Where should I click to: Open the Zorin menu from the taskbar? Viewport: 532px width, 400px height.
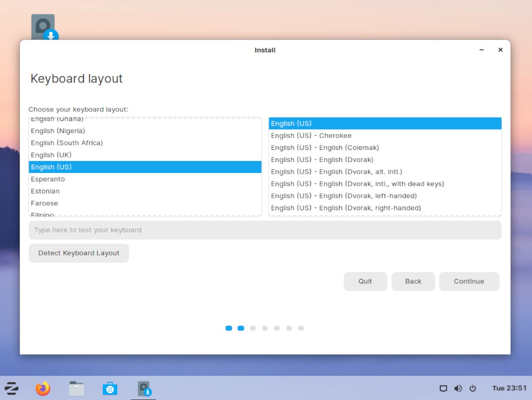tap(11, 388)
